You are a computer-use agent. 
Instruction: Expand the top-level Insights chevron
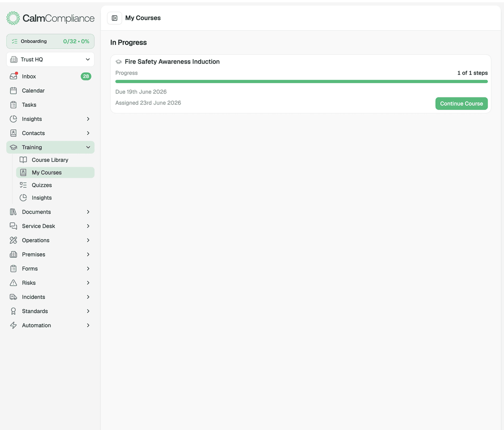click(88, 119)
